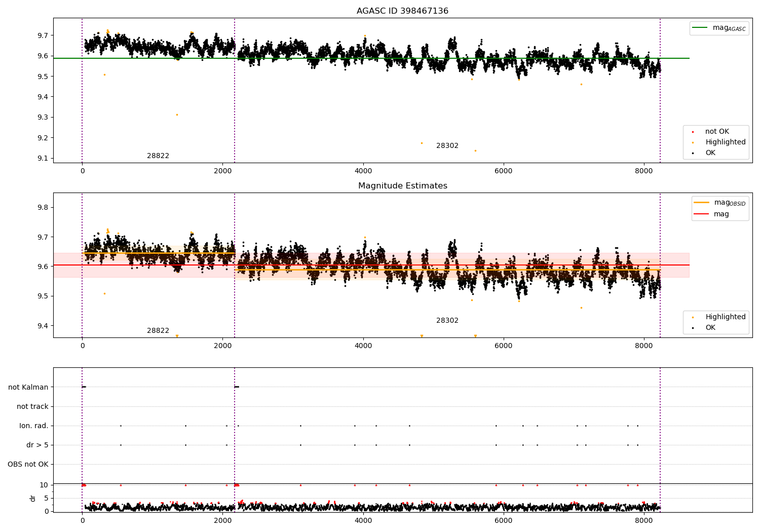Click the '28822' annotation in top plot
Image resolution: width=760 pixels, height=532 pixels.
(158, 156)
